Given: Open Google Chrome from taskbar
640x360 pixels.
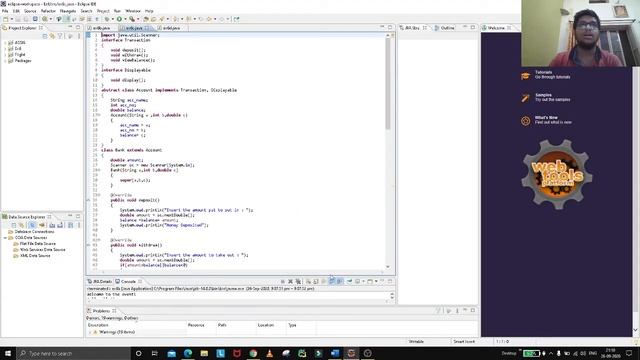Looking at the screenshot, I should pos(253,353).
